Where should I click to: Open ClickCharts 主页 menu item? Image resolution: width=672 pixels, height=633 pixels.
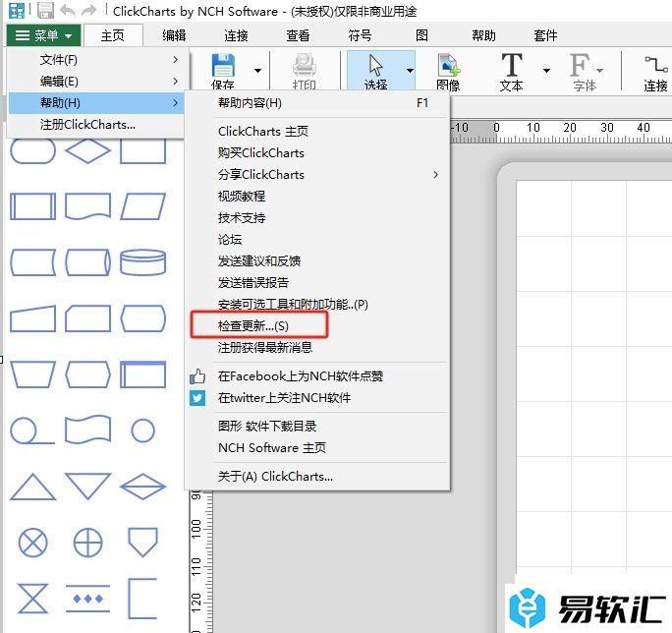tap(317, 132)
